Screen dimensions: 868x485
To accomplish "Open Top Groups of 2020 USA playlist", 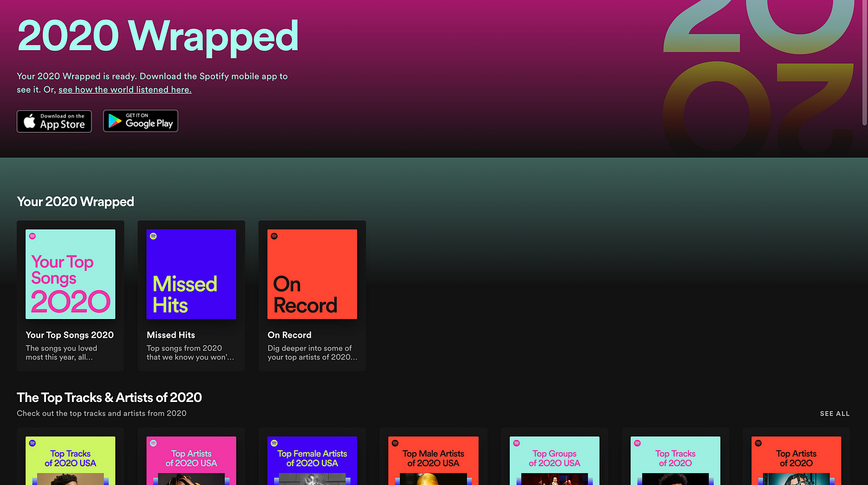I will 554,457.
